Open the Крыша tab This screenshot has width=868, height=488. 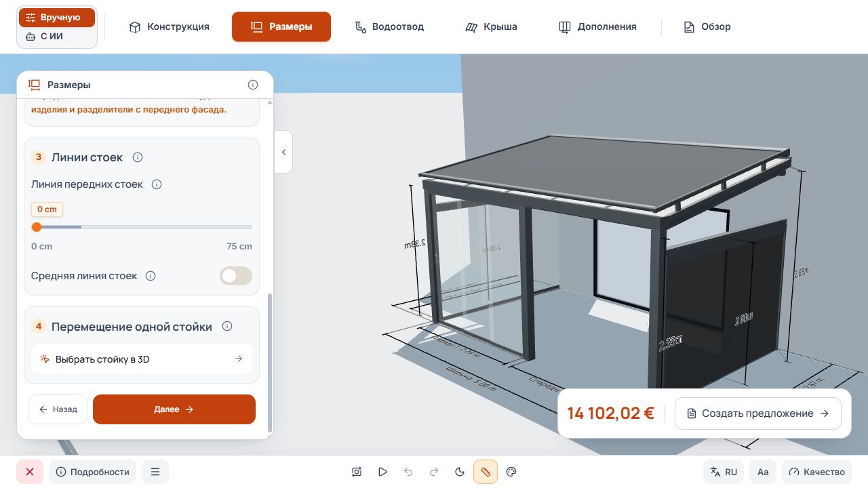click(x=491, y=27)
